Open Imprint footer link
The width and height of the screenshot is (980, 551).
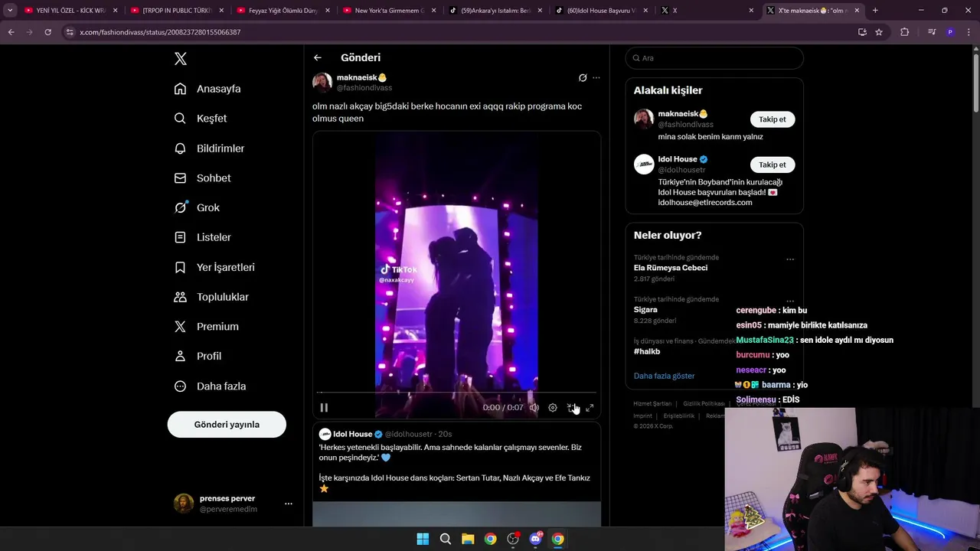click(642, 416)
